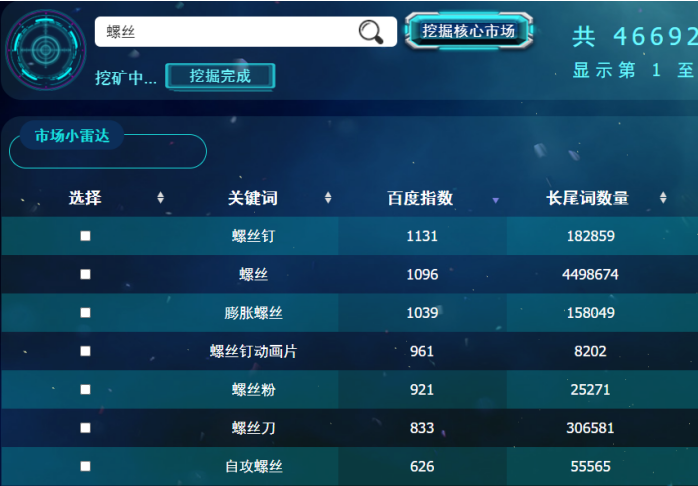
Task: Click Baidu index value 833
Action: [x=422, y=428]
